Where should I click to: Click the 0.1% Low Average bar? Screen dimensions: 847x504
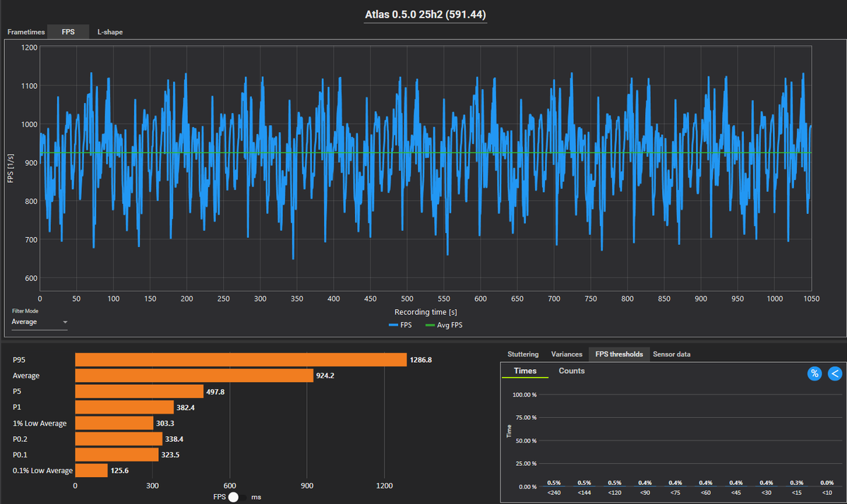pos(91,470)
